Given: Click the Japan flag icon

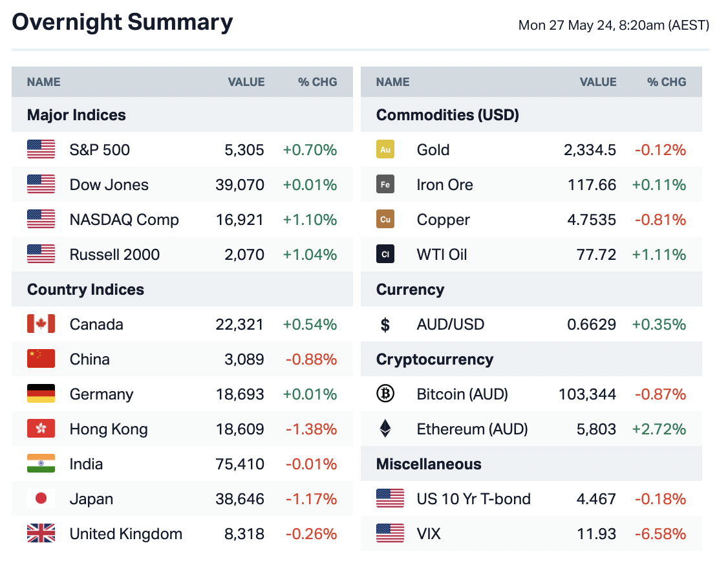Looking at the screenshot, I should coord(41,499).
